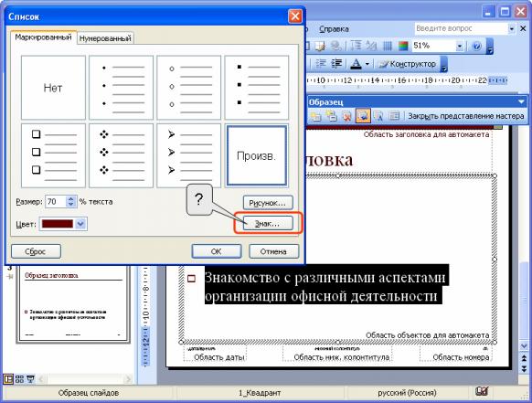Click vertical scrollbar down arrow
This screenshot has width=532, height=403.
click(x=524, y=346)
